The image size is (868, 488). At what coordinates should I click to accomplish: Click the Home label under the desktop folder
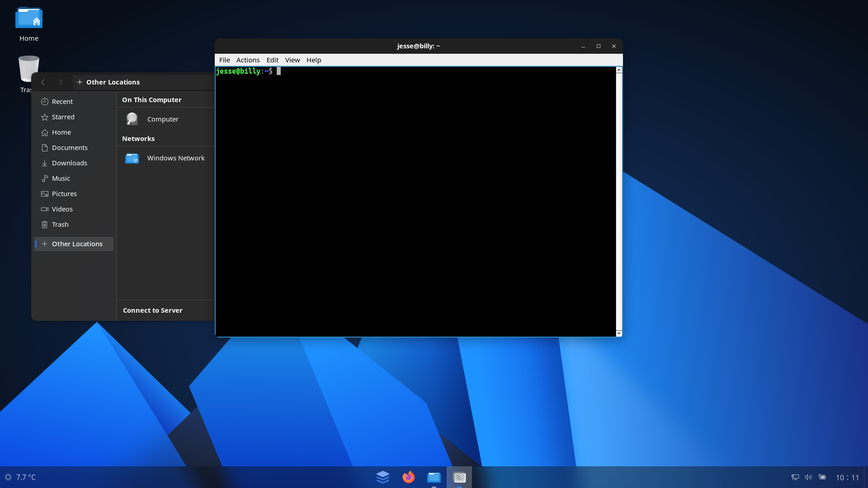pos(29,38)
